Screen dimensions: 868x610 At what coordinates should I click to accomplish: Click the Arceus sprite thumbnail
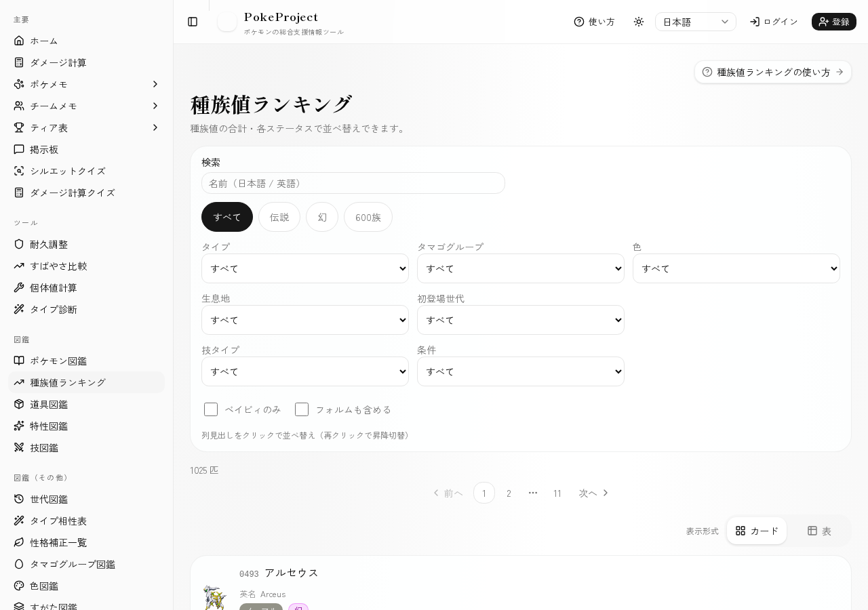[214, 598]
